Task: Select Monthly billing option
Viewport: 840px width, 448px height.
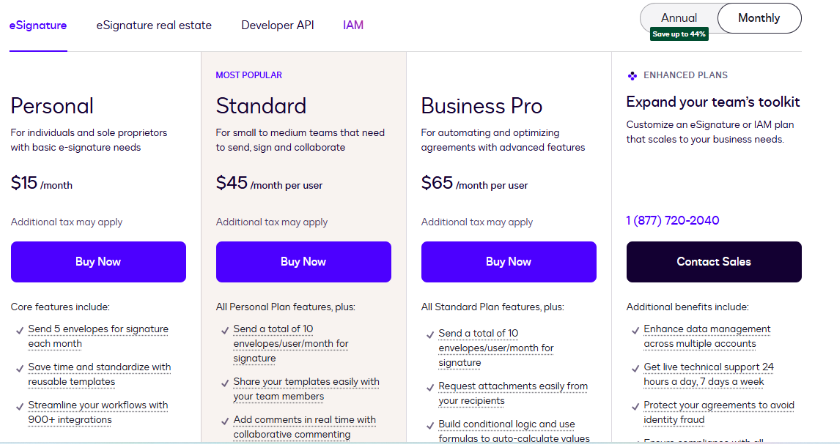Action: (x=759, y=18)
